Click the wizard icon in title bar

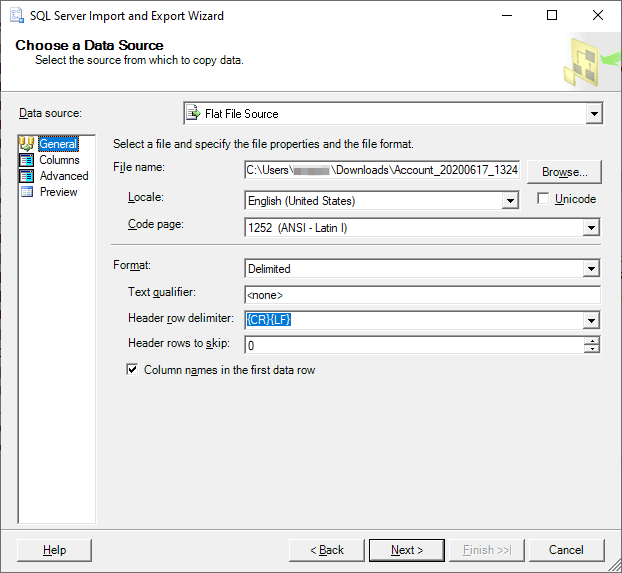click(x=17, y=15)
